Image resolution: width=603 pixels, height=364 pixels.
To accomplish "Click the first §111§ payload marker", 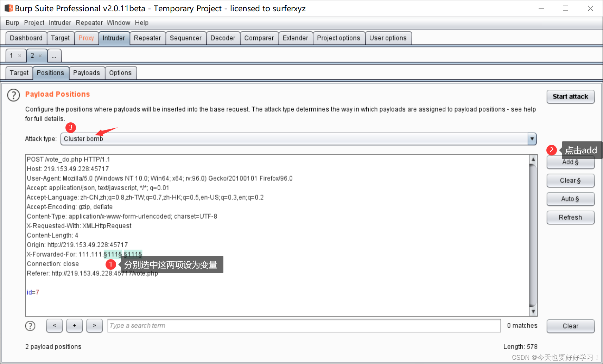I will coord(113,254).
